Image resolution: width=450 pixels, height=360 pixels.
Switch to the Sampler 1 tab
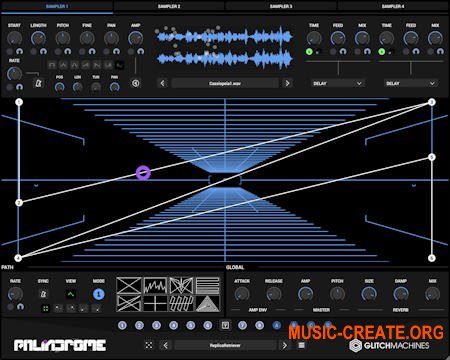pos(57,6)
